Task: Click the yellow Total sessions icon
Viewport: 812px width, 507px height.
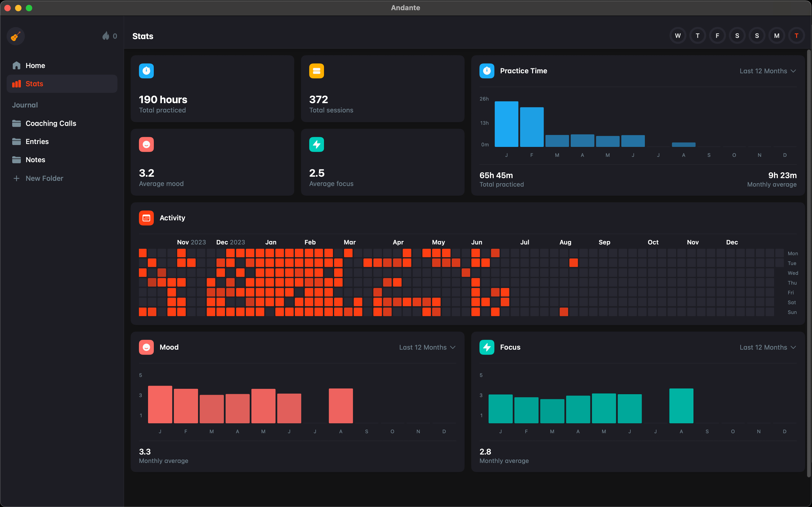Action: click(316, 71)
